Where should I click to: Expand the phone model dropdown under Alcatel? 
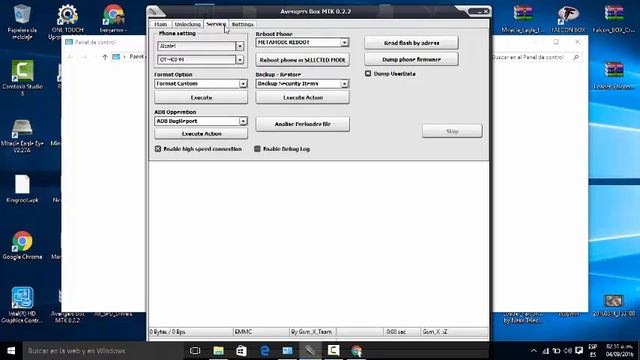pos(240,60)
